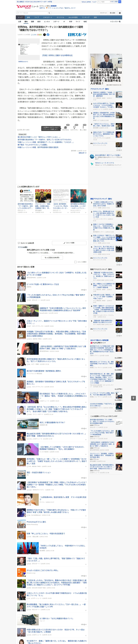Screen dimensions: 138x644
Task: Open トピックス一覧 link
Action: coord(115,22)
